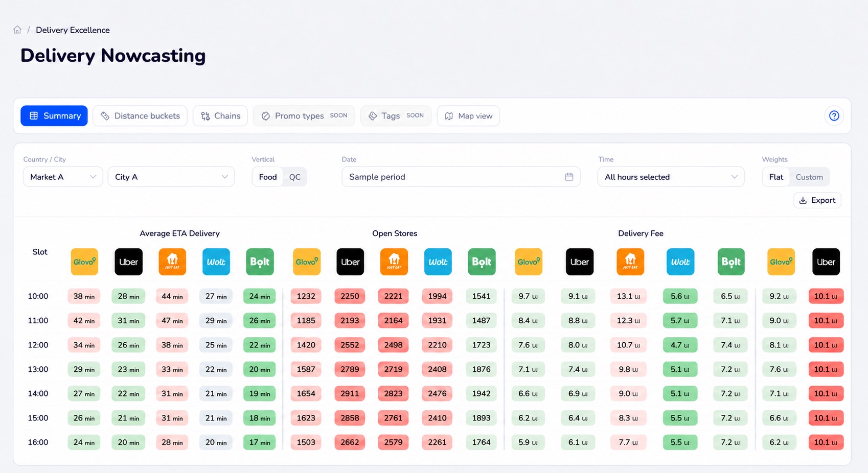Click Wolt logo under Delivery Fee

pos(680,262)
